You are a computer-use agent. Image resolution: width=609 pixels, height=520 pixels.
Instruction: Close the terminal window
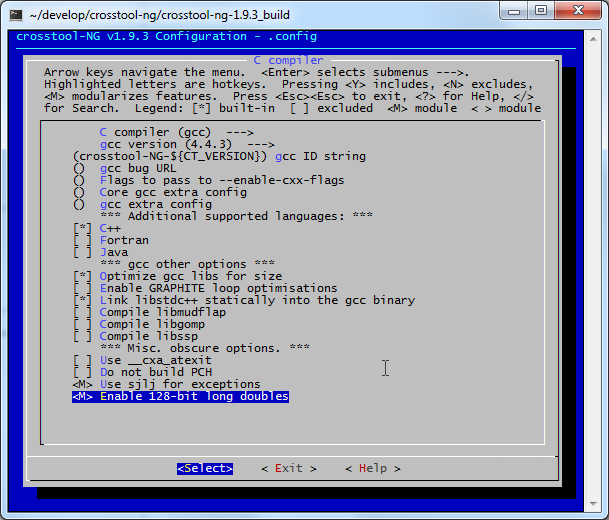tap(579, 11)
